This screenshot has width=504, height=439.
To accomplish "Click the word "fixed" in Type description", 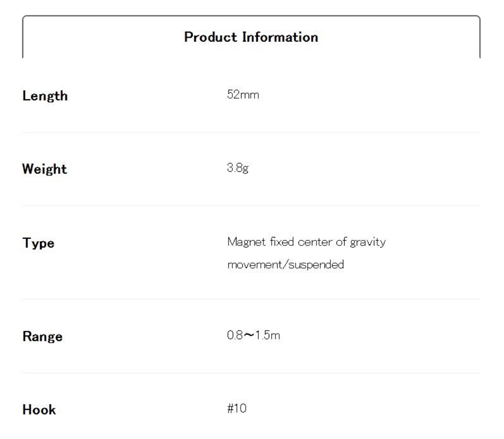I will click(282, 242).
